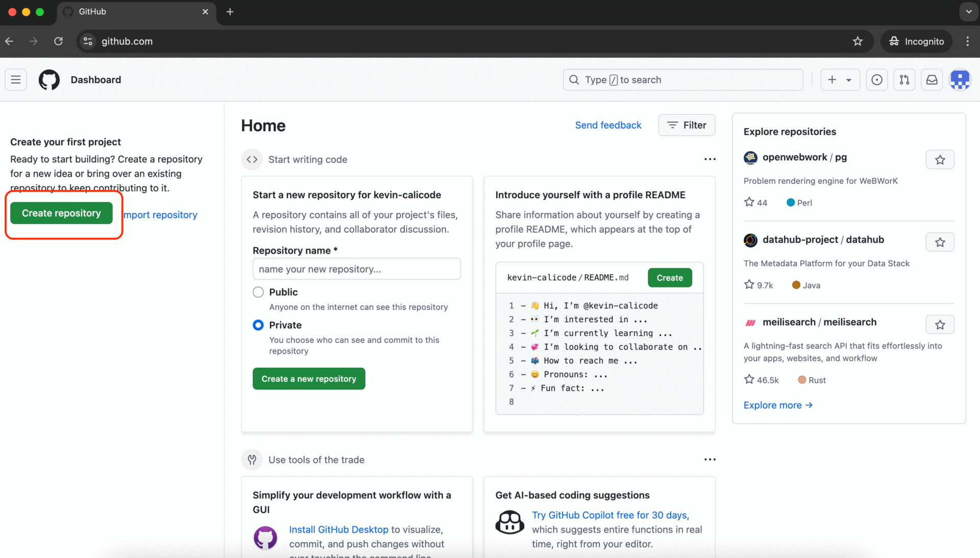
Task: Reload the page with refresh icon
Action: pos(59,41)
